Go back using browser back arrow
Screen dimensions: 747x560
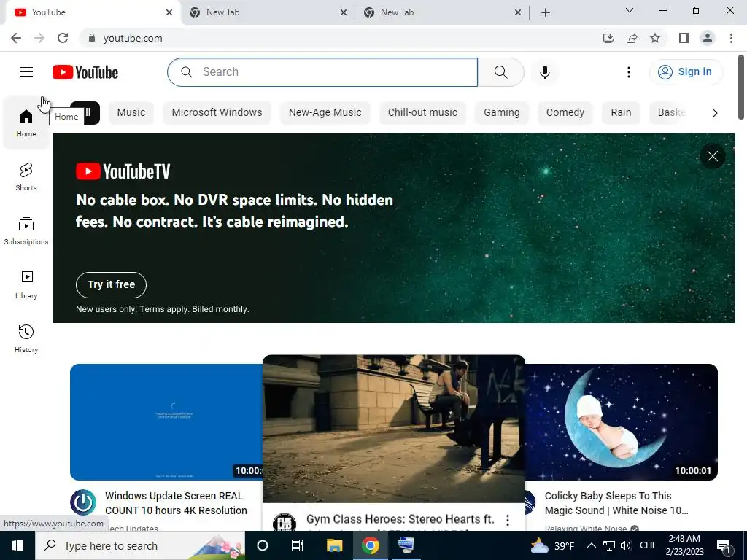pyautogui.click(x=16, y=38)
